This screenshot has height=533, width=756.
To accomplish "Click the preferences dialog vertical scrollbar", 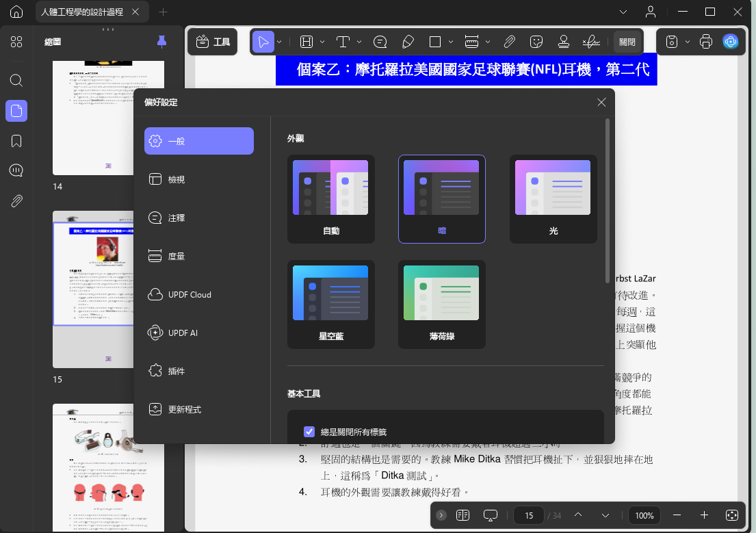I will click(607, 200).
